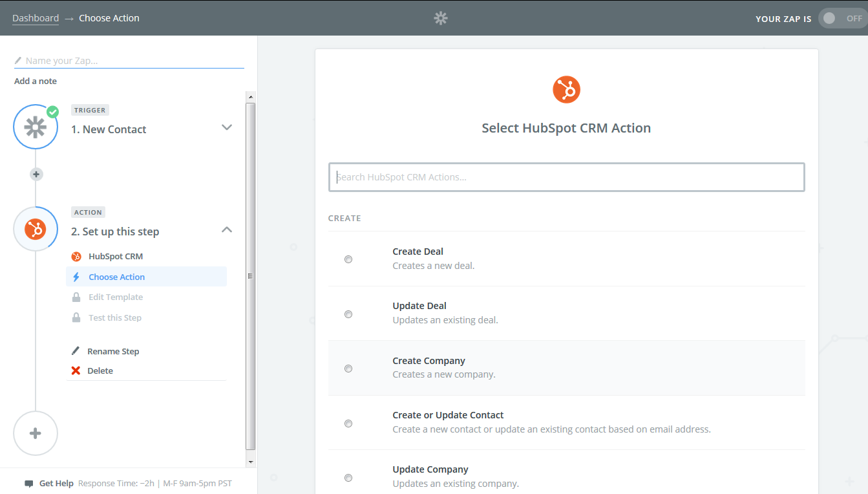The width and height of the screenshot is (868, 494).
Task: Click the sidebar scrollbar up arrow
Action: coord(251,96)
